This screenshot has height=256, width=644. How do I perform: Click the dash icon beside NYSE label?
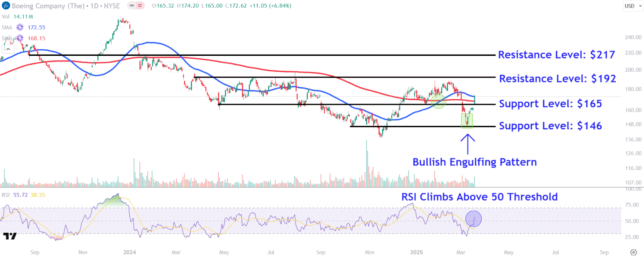coord(131,6)
